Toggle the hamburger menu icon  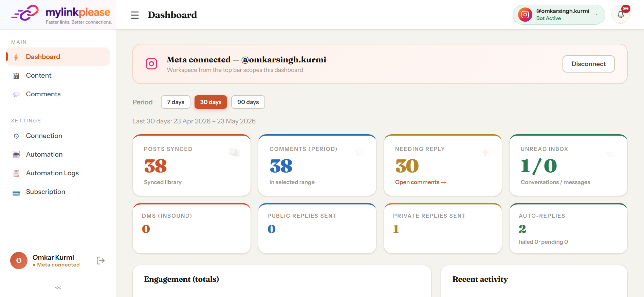[135, 15]
